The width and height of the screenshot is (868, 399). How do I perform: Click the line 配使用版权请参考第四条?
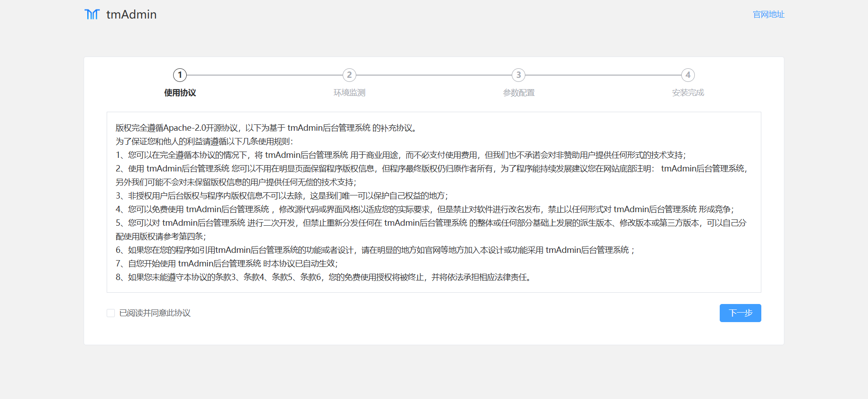[161, 237]
